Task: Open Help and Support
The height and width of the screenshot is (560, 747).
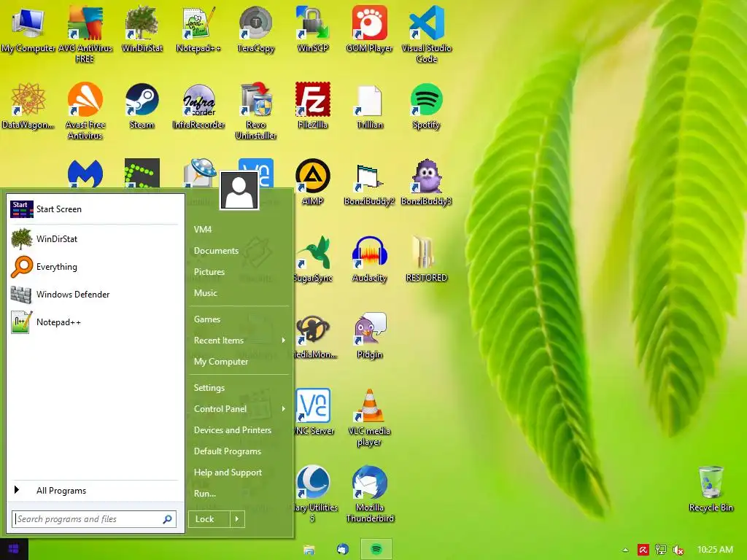Action: (228, 472)
